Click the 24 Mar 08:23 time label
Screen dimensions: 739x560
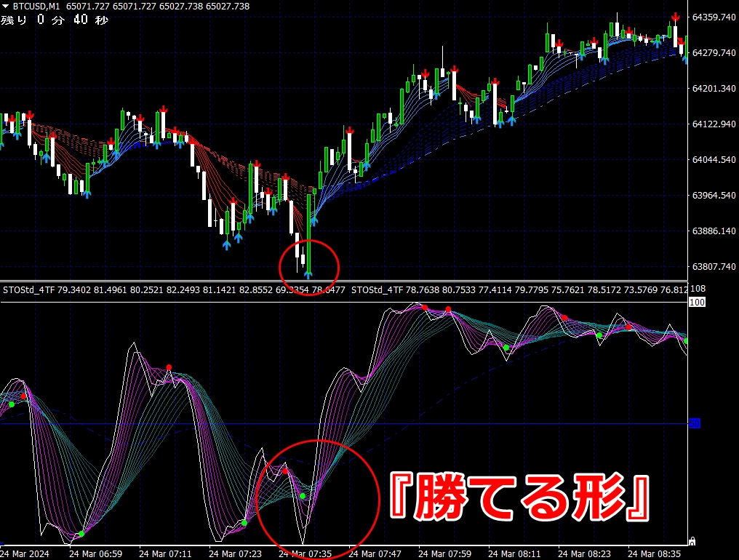point(584,554)
